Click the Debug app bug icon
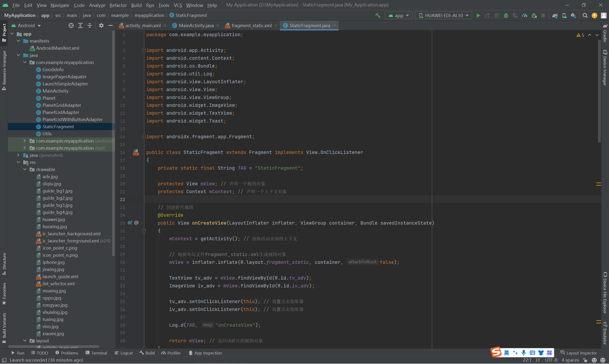609x364 pixels. tap(506, 15)
